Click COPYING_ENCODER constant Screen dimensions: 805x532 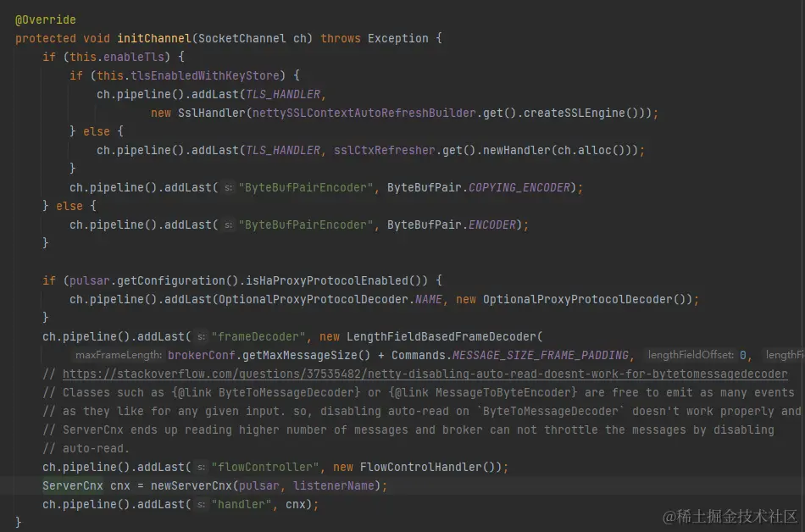(519, 188)
